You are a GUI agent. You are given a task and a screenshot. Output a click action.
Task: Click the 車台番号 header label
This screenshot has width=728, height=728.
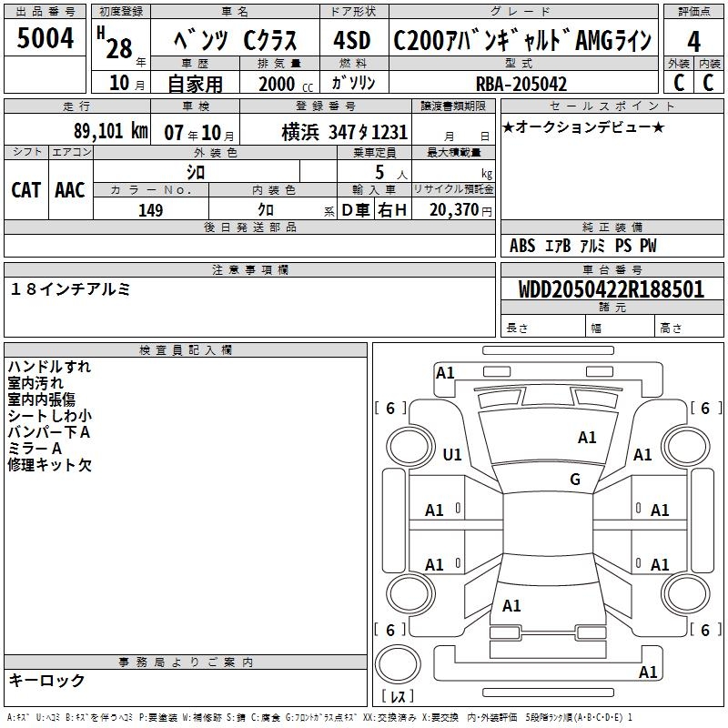coord(612,269)
